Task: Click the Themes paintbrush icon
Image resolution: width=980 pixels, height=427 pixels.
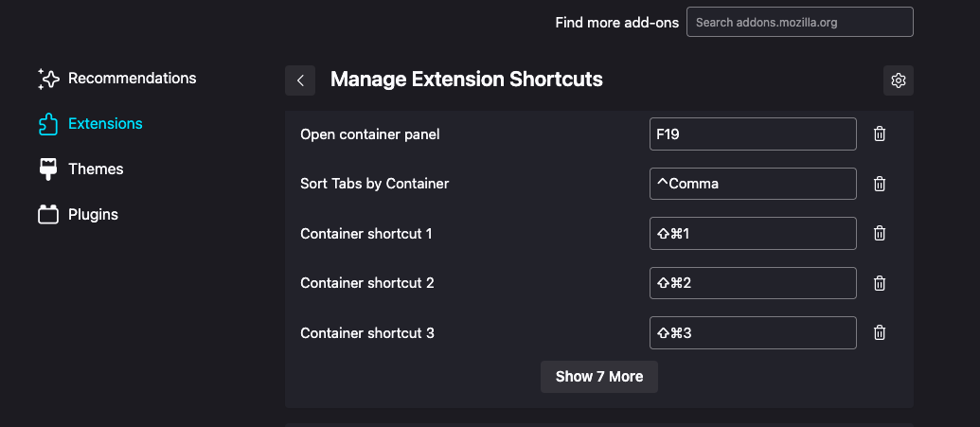Action: [x=48, y=169]
